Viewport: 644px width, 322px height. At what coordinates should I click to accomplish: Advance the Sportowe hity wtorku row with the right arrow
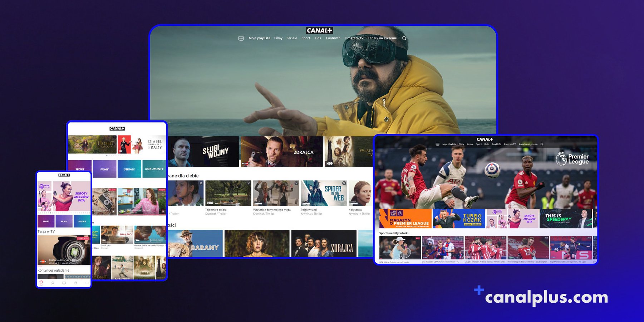coord(595,248)
